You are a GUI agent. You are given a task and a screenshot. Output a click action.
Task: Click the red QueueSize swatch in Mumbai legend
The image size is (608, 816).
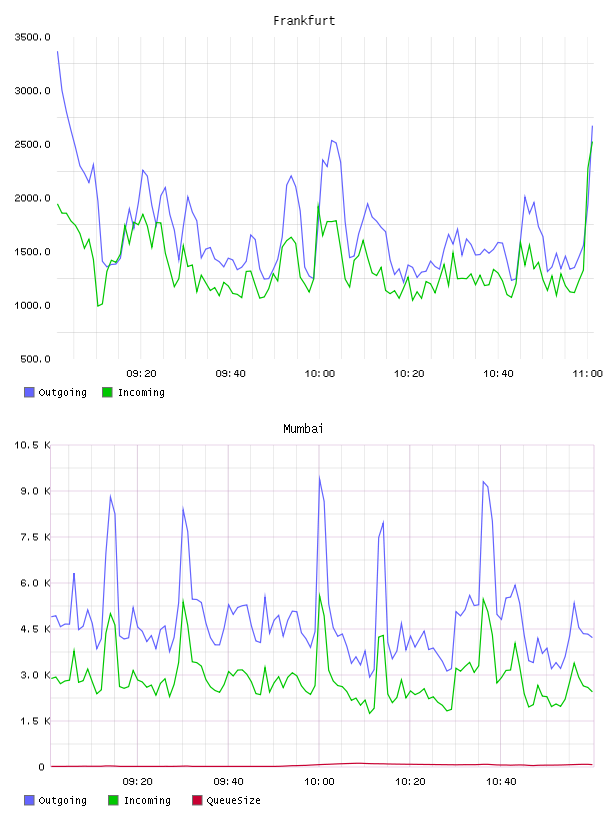[x=197, y=800]
